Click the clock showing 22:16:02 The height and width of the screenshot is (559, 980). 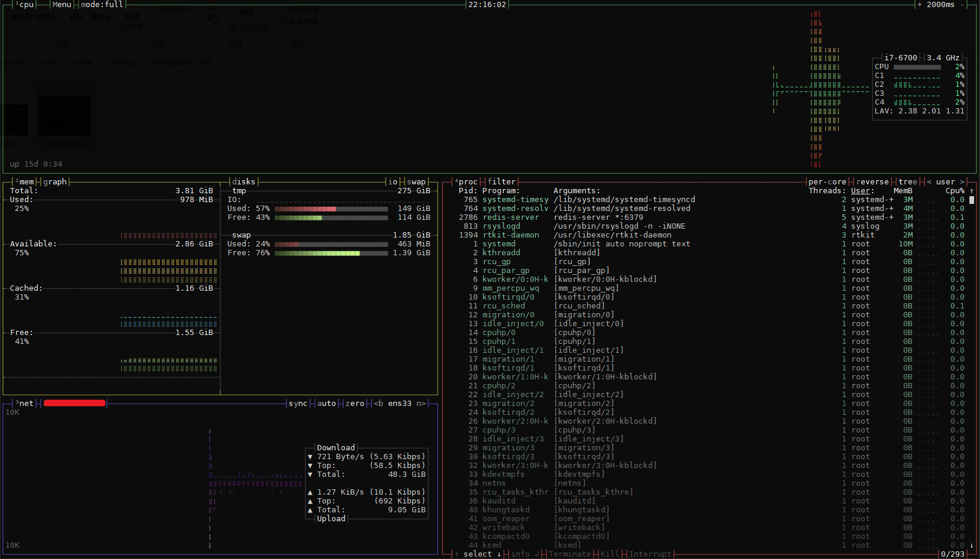point(487,5)
